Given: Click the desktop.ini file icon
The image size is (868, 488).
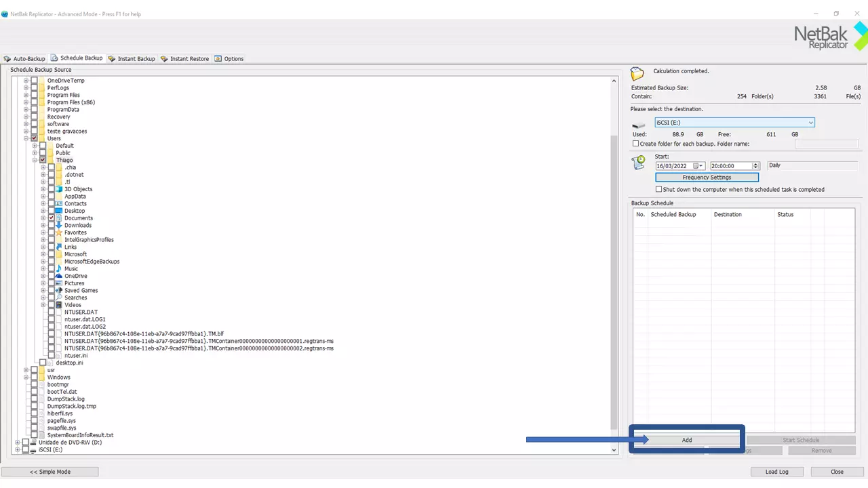Looking at the screenshot, I should 51,363.
